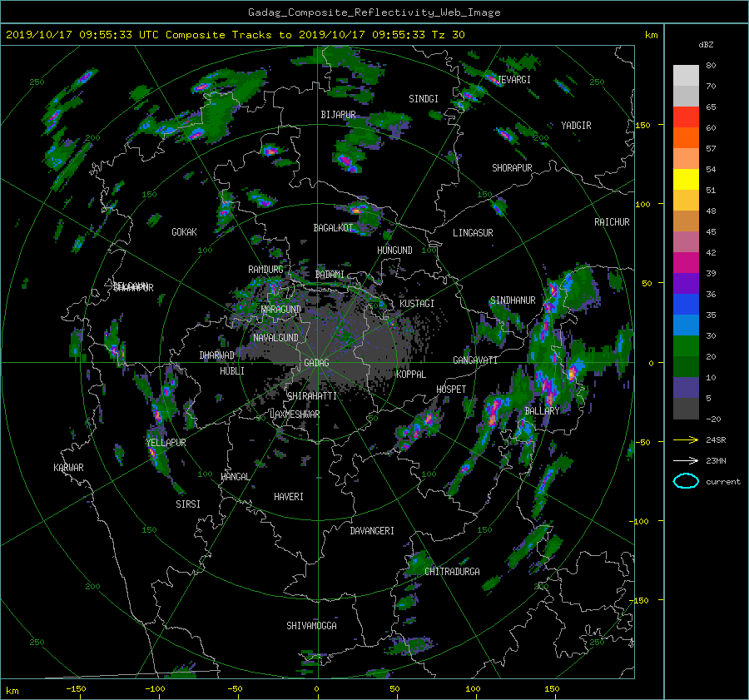The height and width of the screenshot is (700, 749).
Task: Click the HANGAL city label
Action: pyautogui.click(x=236, y=477)
